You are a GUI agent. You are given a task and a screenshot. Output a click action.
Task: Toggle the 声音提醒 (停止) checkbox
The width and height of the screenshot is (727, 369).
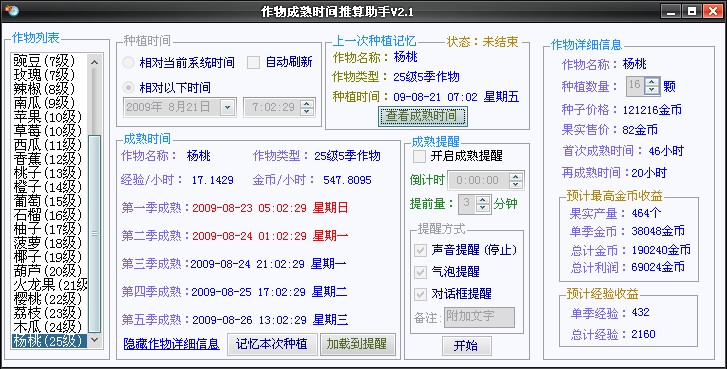(x=421, y=250)
